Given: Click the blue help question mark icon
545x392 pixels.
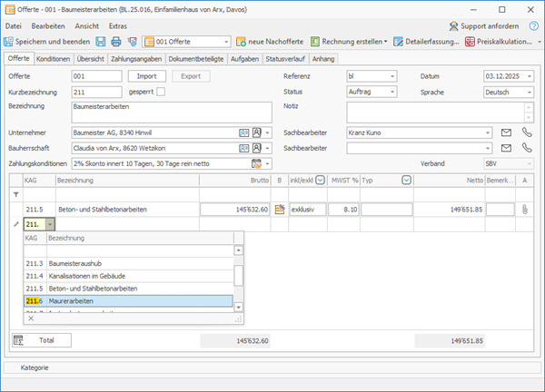Looking at the screenshot, I should [x=533, y=26].
